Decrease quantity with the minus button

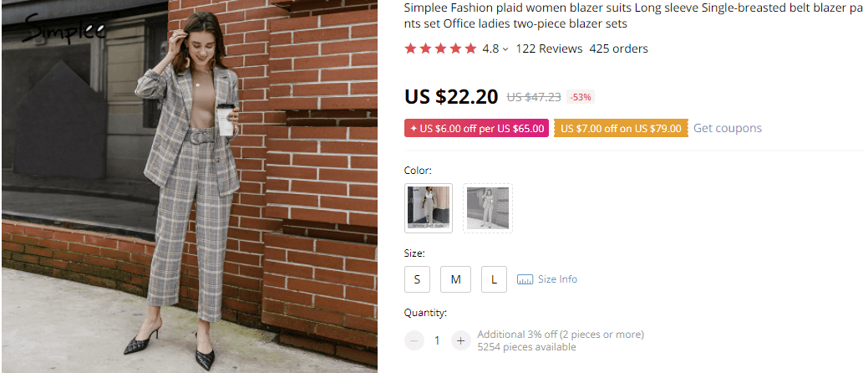click(x=414, y=340)
